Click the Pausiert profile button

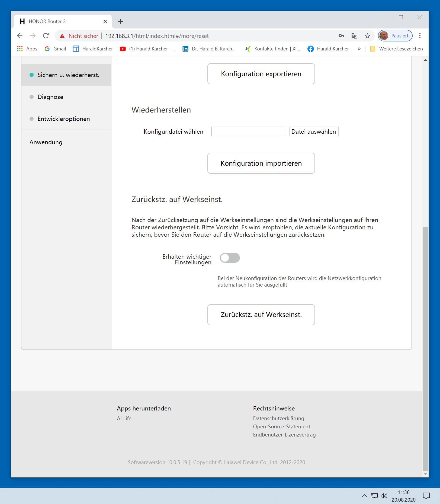coord(395,36)
